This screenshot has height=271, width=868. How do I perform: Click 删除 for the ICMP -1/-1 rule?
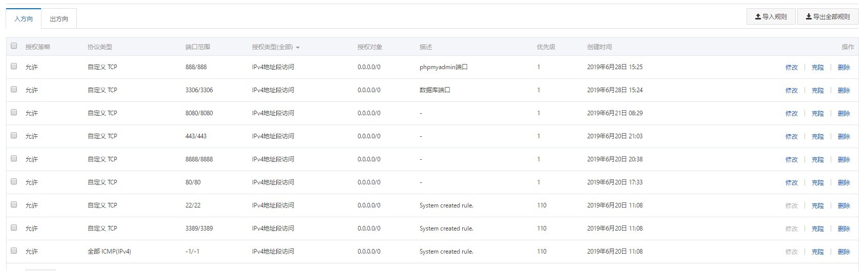point(844,252)
